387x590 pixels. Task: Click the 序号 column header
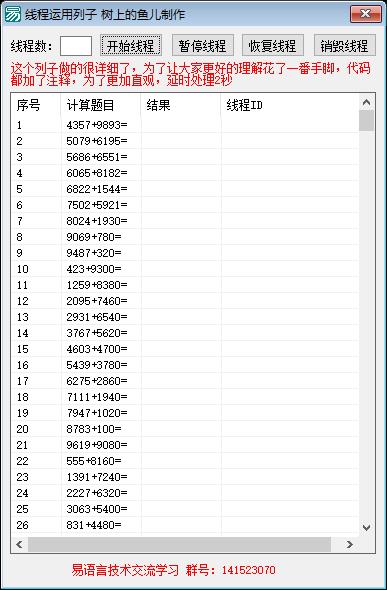pos(36,105)
